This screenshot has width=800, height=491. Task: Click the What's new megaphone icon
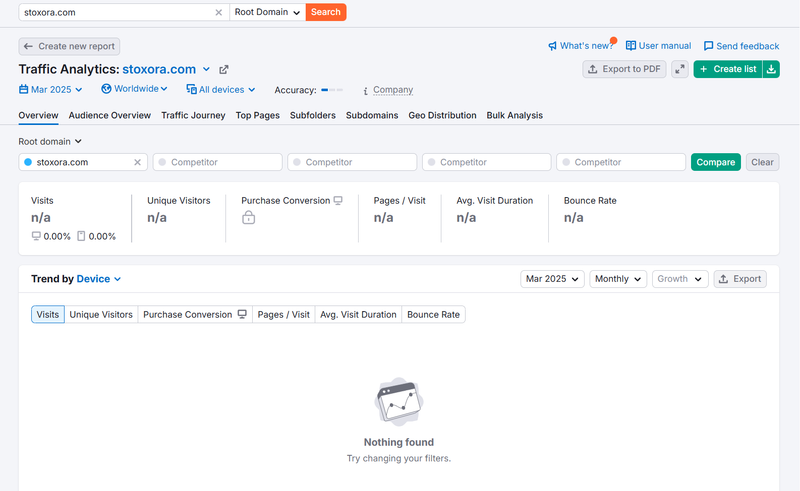(553, 46)
